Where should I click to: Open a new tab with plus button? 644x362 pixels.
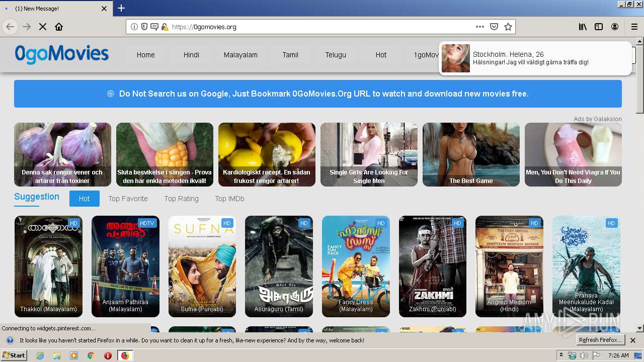tap(121, 8)
